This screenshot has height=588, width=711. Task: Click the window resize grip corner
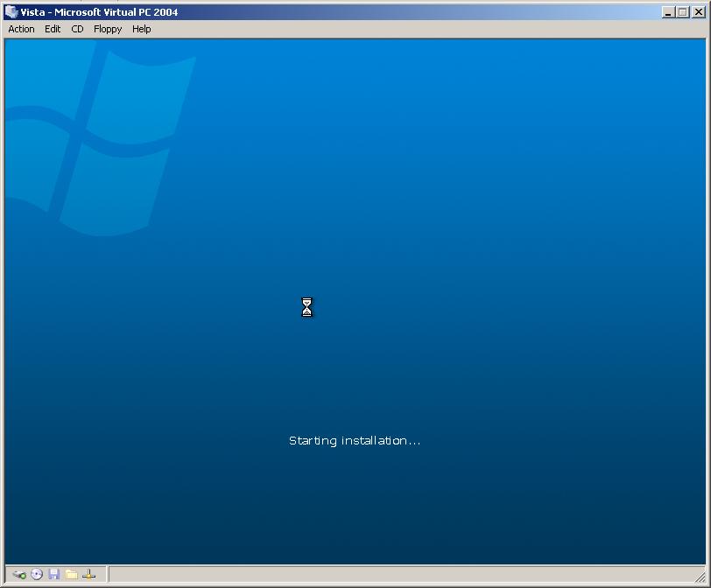point(700,577)
